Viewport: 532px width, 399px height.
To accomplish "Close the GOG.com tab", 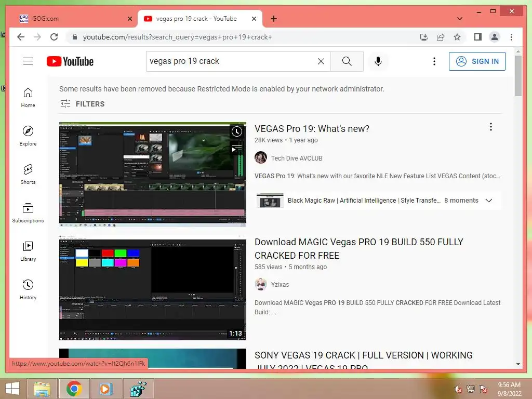I will tap(129, 19).
